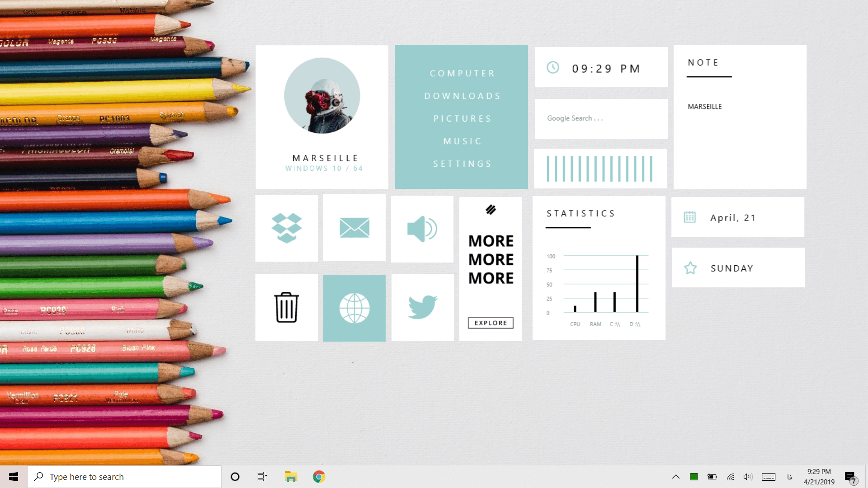Select PICTURES in the teal menu
This screenshot has height=488, width=868.
(x=462, y=118)
